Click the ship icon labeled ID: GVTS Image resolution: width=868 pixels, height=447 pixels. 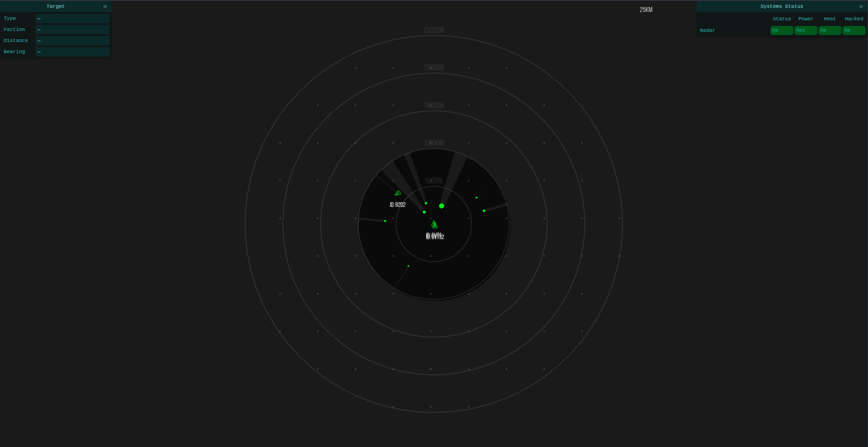click(x=434, y=224)
